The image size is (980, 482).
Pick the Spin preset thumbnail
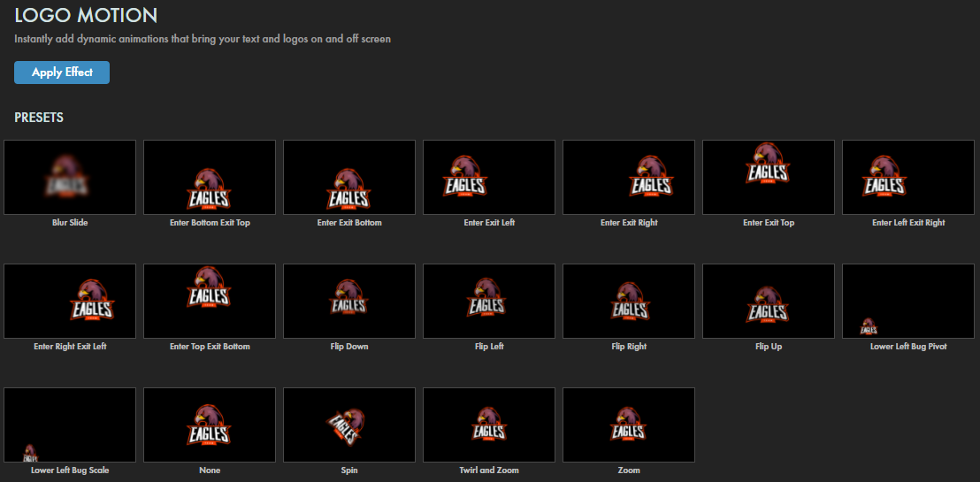(x=349, y=425)
